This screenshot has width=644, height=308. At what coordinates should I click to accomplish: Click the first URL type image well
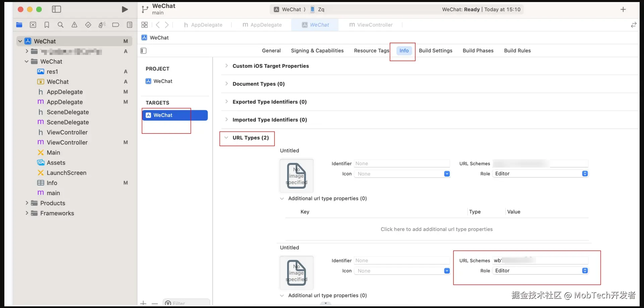click(x=297, y=176)
